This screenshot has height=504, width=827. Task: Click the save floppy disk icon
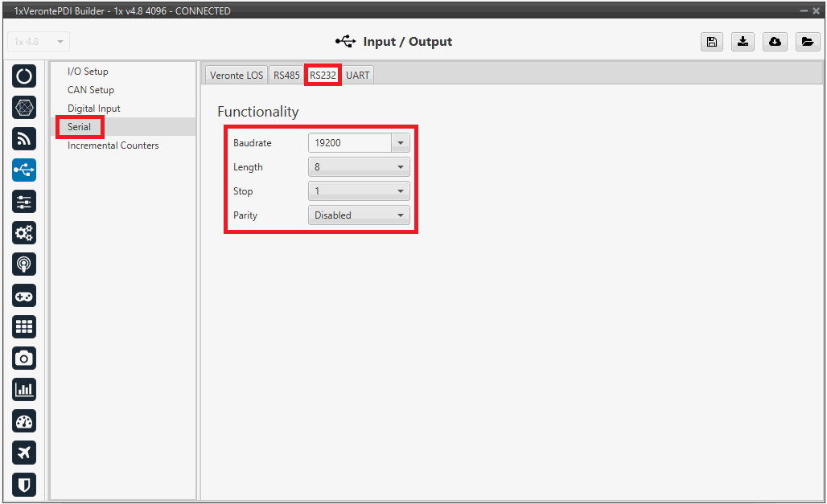coord(711,42)
